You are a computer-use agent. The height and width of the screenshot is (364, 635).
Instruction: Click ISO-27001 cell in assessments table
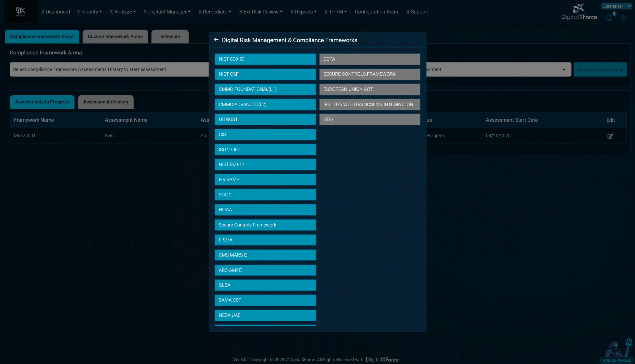click(x=25, y=136)
